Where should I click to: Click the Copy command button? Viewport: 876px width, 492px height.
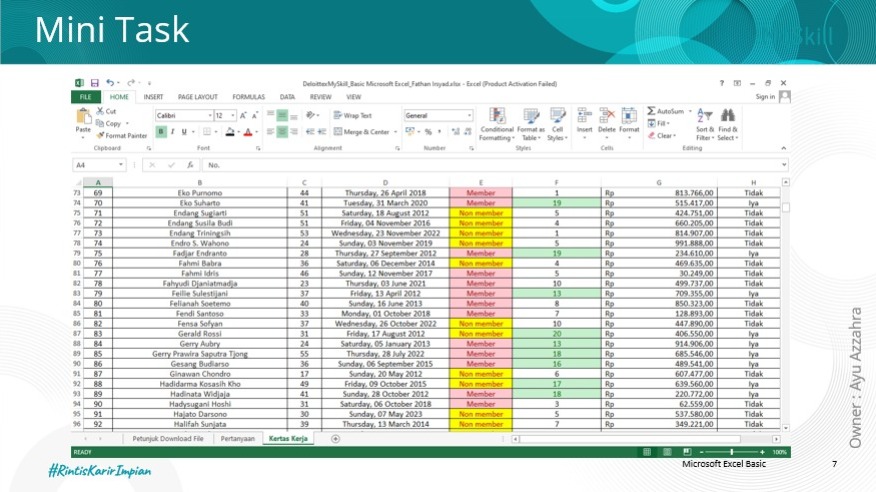[x=109, y=123]
